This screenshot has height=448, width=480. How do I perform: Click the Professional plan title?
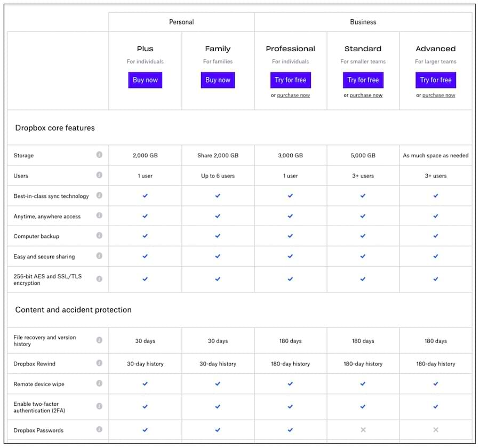coord(291,49)
